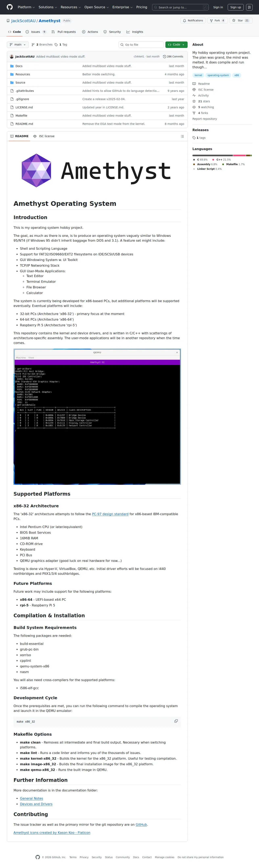Click the Report repository link
259x868 pixels.
[x=205, y=119]
